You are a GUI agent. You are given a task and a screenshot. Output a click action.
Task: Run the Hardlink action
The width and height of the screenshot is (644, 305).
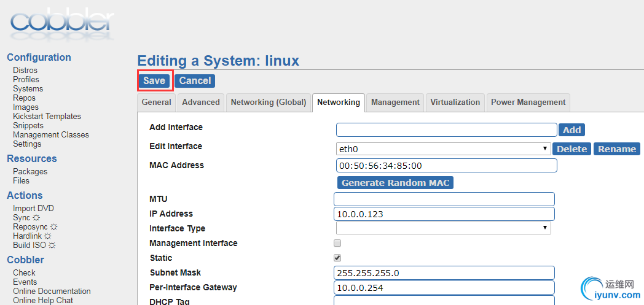pyautogui.click(x=32, y=236)
